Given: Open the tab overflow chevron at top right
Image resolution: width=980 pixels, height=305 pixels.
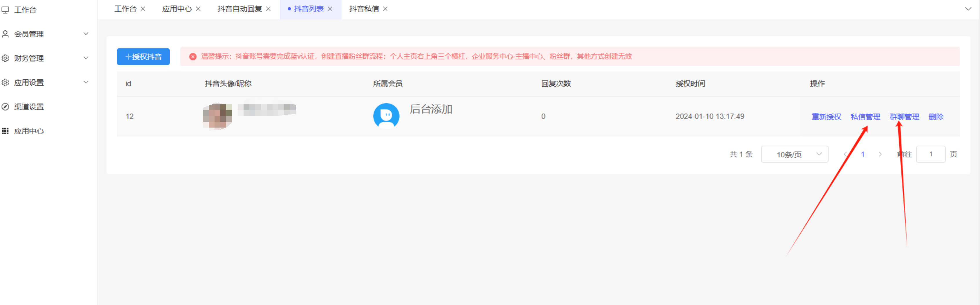Looking at the screenshot, I should pos(968,9).
